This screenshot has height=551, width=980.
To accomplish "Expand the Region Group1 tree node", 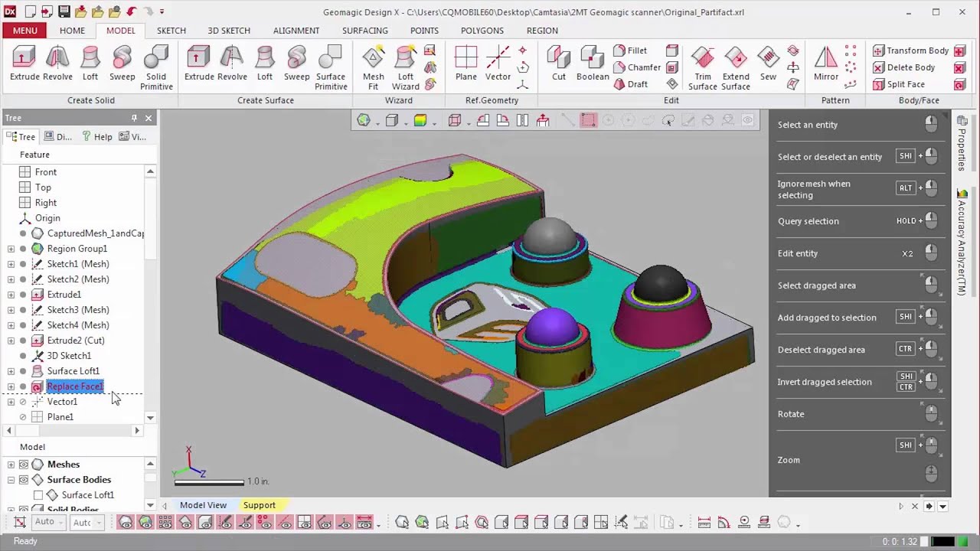I will 11,249.
